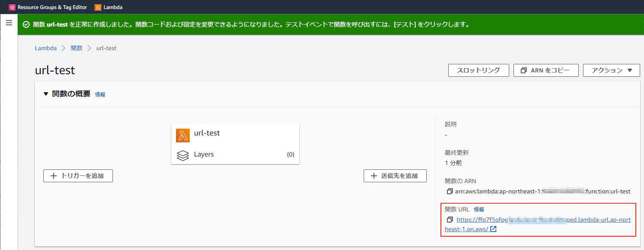The width and height of the screenshot is (644, 250).
Task: Copy the function URL with copy icon
Action: [x=450, y=220]
